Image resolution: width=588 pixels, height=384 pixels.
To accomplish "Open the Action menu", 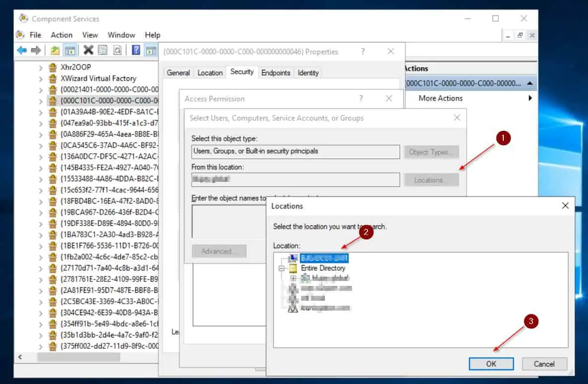I will 61,35.
